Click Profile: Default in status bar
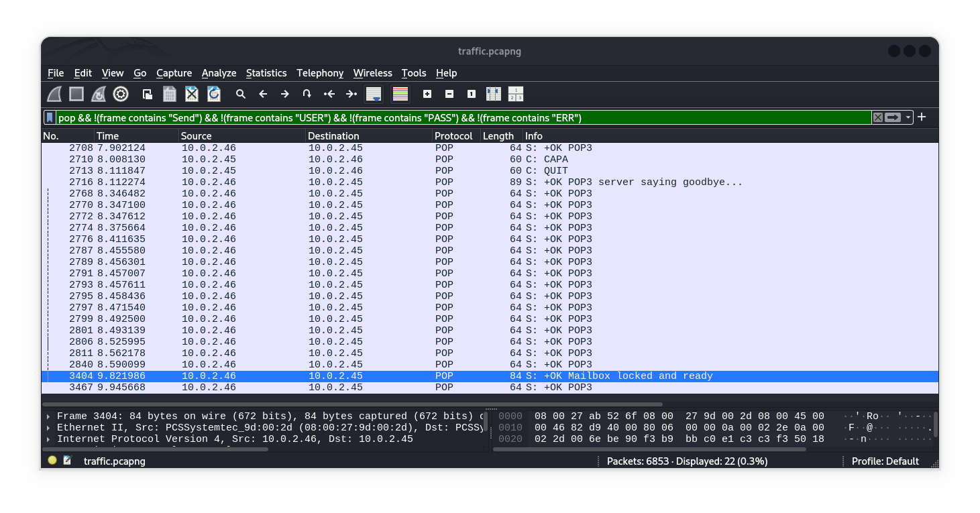 click(x=885, y=461)
